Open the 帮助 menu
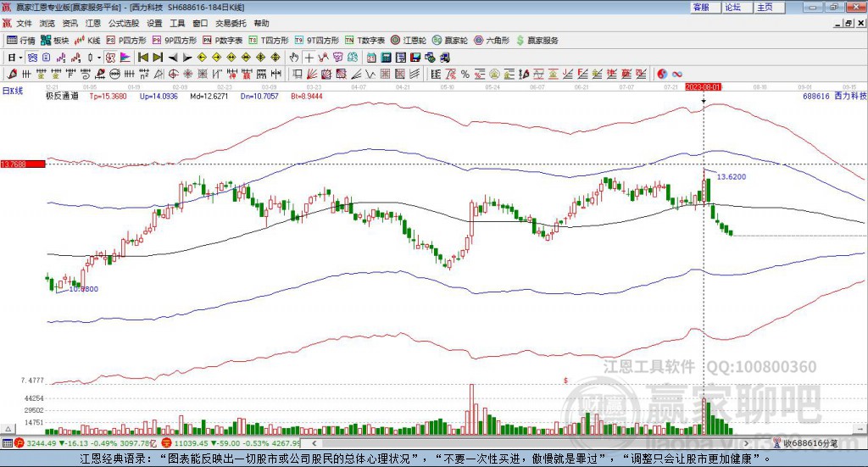868x467 pixels. (261, 23)
